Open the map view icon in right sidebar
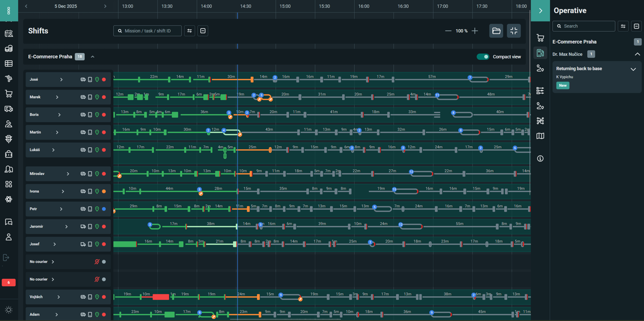 pyautogui.click(x=540, y=136)
